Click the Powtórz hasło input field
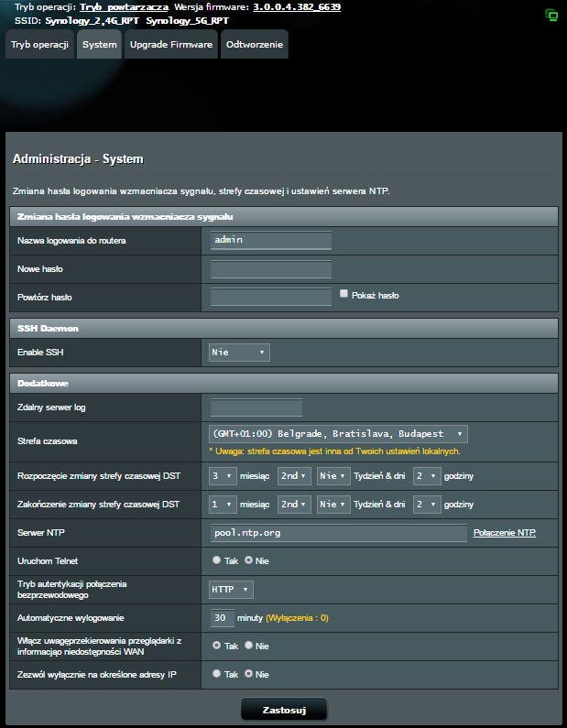This screenshot has width=567, height=728. (271, 297)
